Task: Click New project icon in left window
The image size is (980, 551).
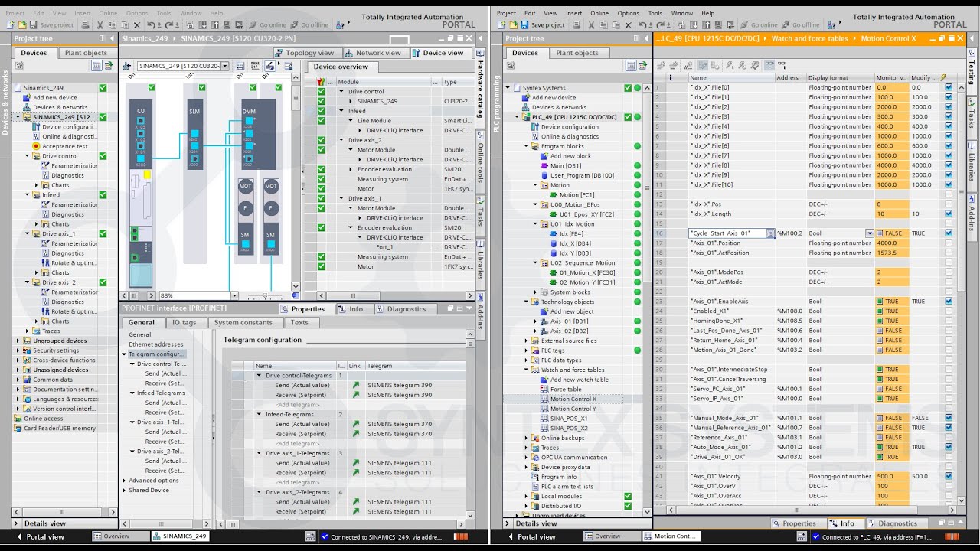Action: (x=9, y=24)
